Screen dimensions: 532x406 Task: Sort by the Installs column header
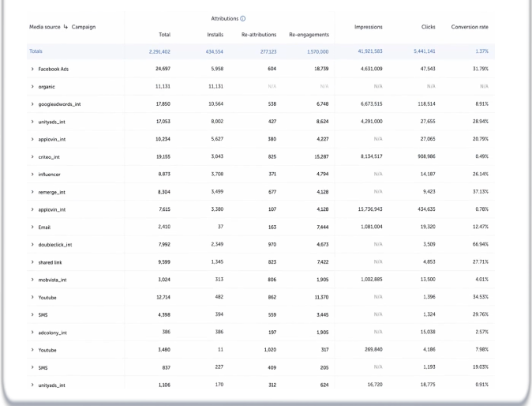pos(215,35)
